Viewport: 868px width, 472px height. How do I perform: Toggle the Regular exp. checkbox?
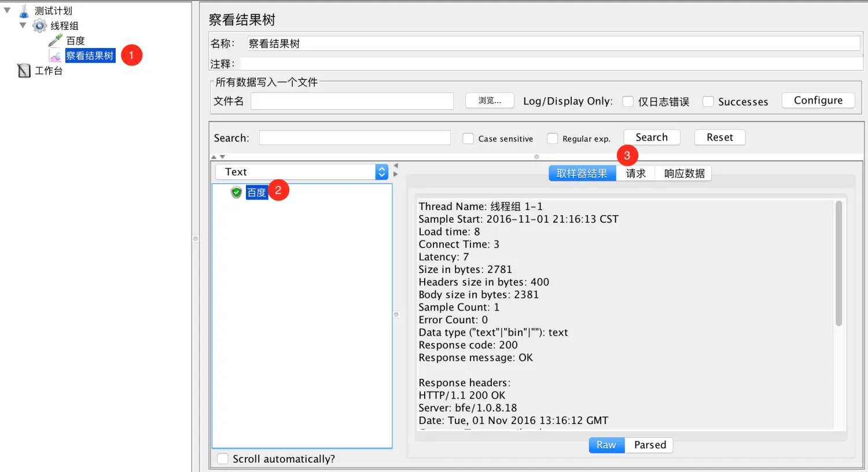coord(553,138)
